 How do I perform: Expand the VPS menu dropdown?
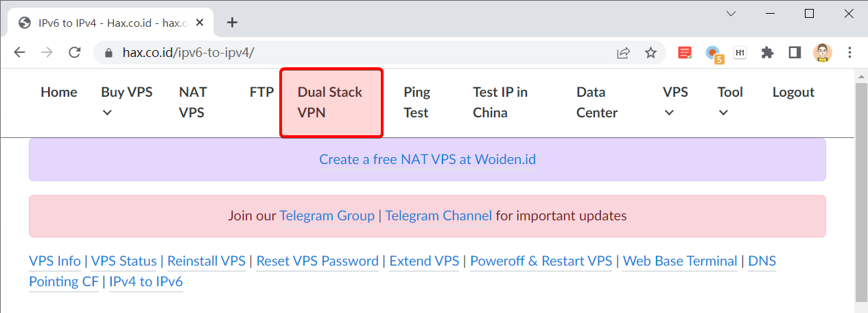[675, 102]
